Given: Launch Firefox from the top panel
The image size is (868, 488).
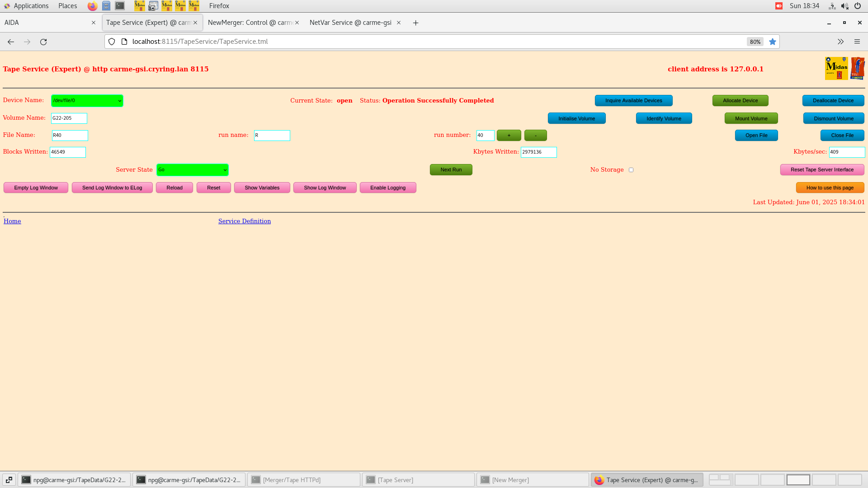Looking at the screenshot, I should tap(92, 6).
